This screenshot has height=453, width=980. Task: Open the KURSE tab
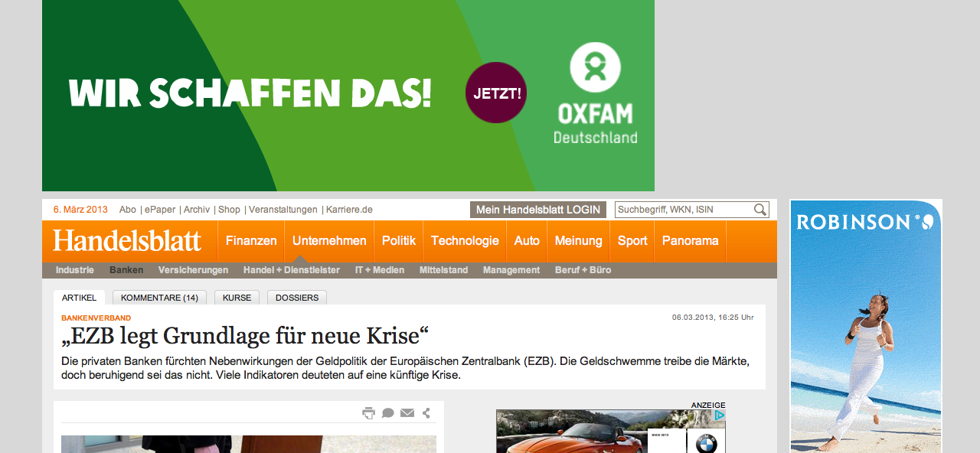tap(237, 298)
